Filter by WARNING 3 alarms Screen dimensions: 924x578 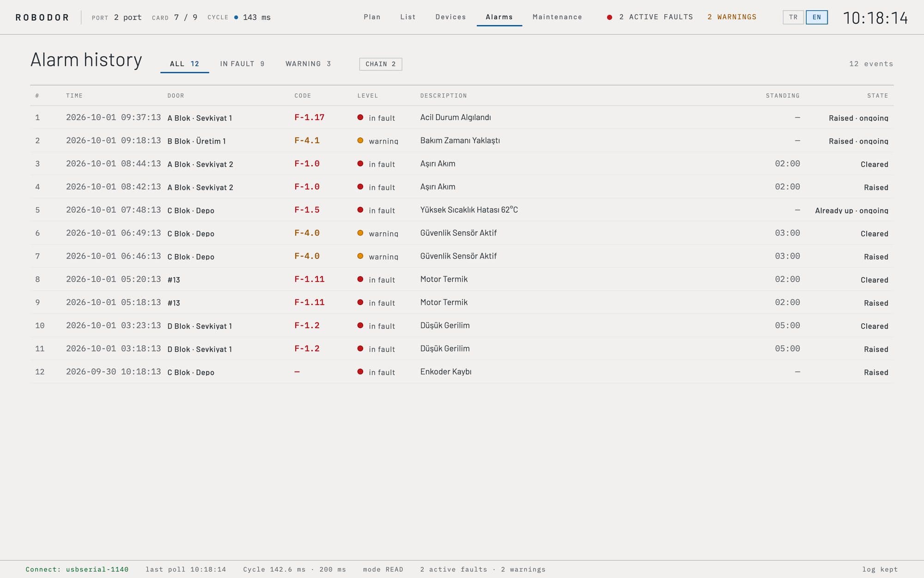[x=308, y=64]
